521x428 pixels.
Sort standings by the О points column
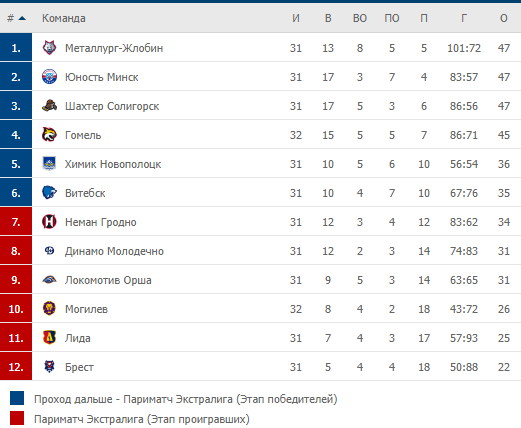pyautogui.click(x=504, y=18)
